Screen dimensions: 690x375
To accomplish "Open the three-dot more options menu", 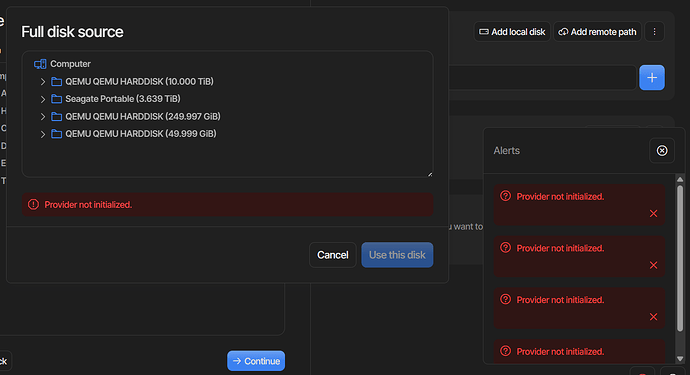I will [654, 32].
